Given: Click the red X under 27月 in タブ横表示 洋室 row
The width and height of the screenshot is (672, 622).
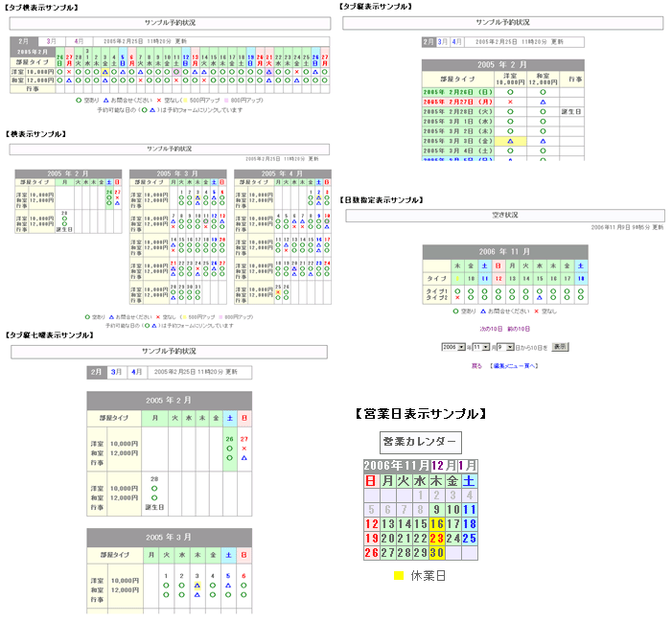Looking at the screenshot, I should click(69, 72).
